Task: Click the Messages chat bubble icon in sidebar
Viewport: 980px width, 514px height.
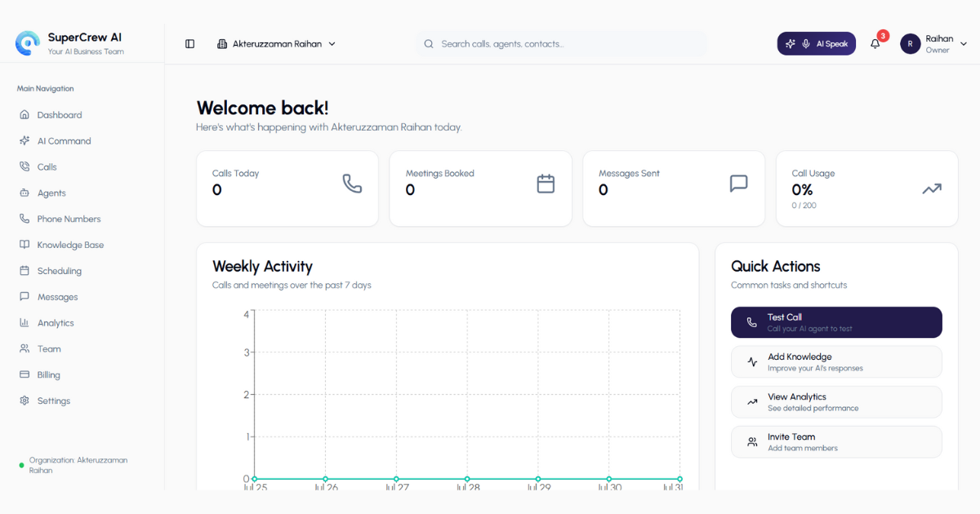Action: 24,297
